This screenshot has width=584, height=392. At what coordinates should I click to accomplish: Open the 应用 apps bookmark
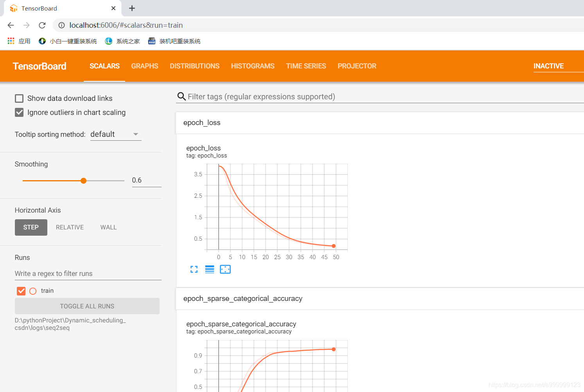coord(19,41)
